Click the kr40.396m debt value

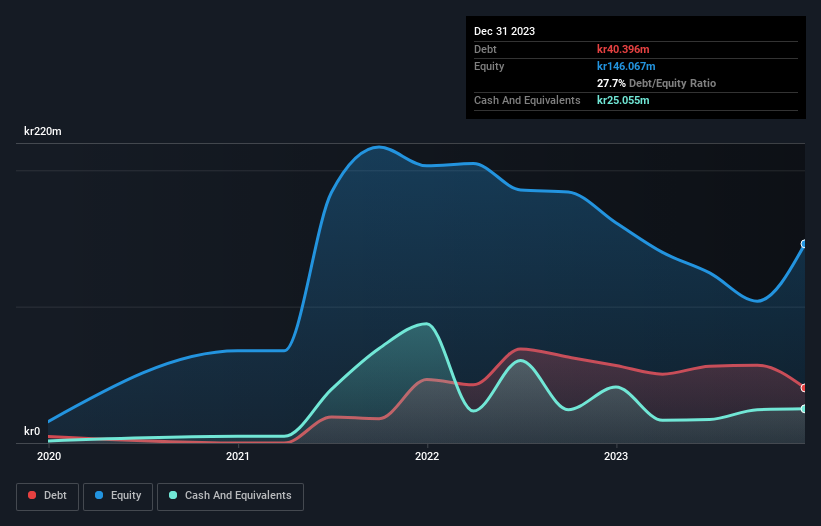point(623,49)
